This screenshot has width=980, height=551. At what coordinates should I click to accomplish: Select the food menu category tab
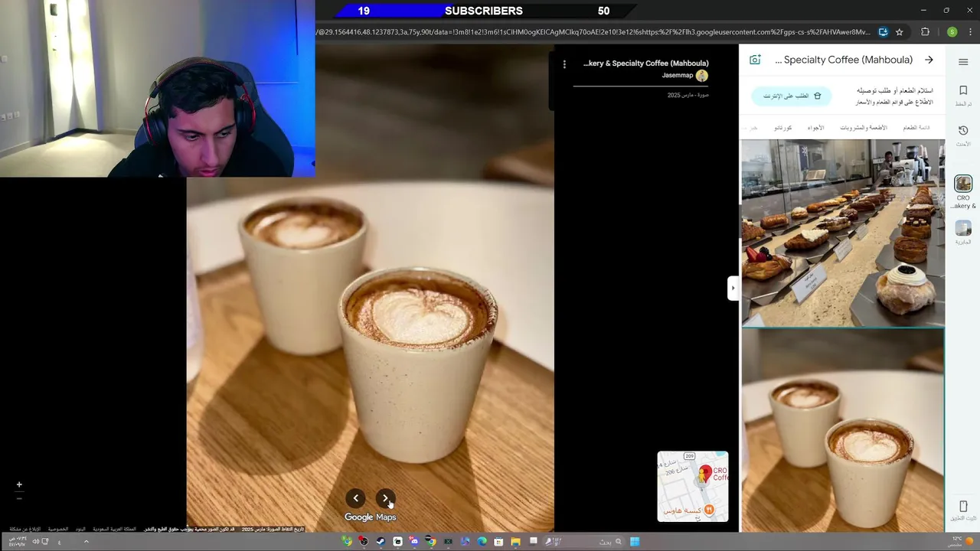click(916, 128)
